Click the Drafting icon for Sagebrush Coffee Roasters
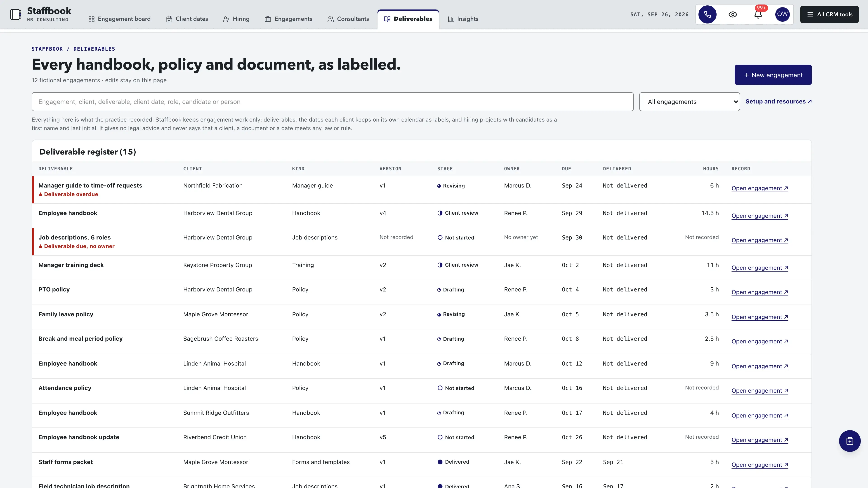 point(439,339)
